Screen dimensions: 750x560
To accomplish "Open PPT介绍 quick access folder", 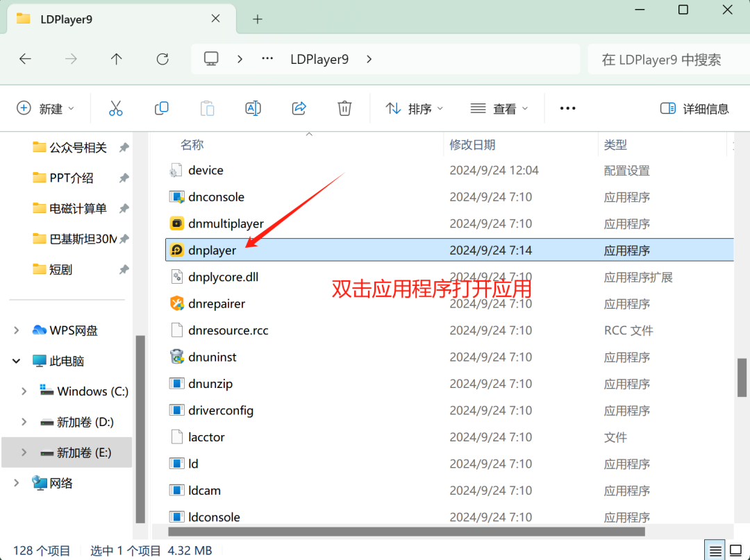I will tap(62, 178).
